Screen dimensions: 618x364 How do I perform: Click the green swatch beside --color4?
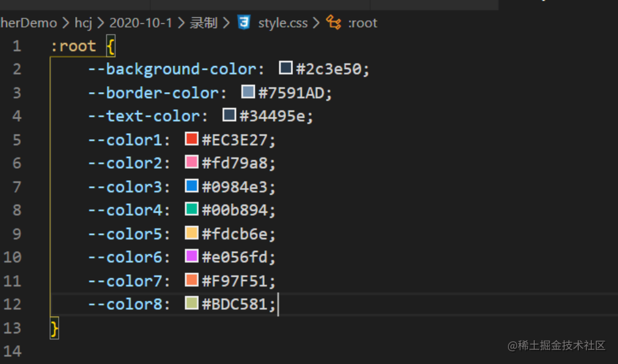192,209
